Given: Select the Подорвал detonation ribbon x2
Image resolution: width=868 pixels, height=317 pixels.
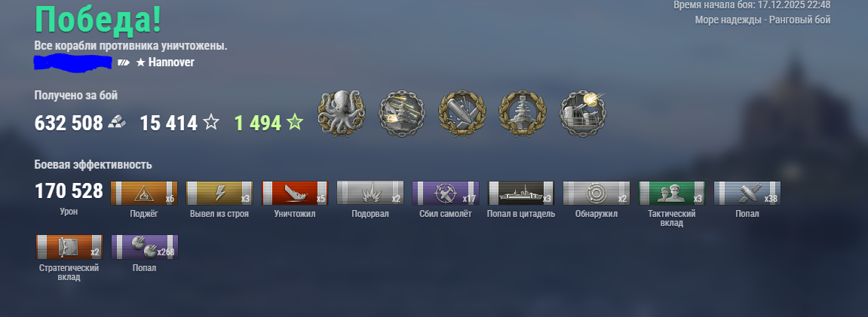Looking at the screenshot, I should 370,194.
